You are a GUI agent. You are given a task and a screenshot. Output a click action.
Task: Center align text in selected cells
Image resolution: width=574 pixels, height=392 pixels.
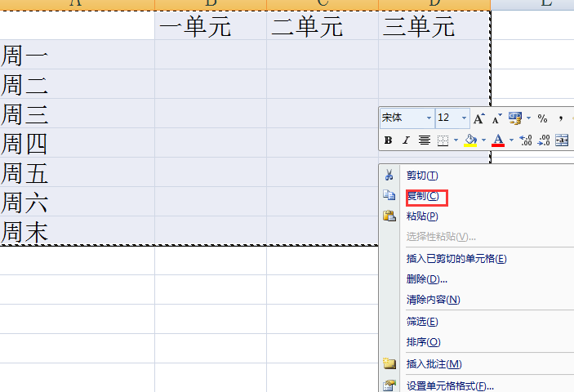425,140
